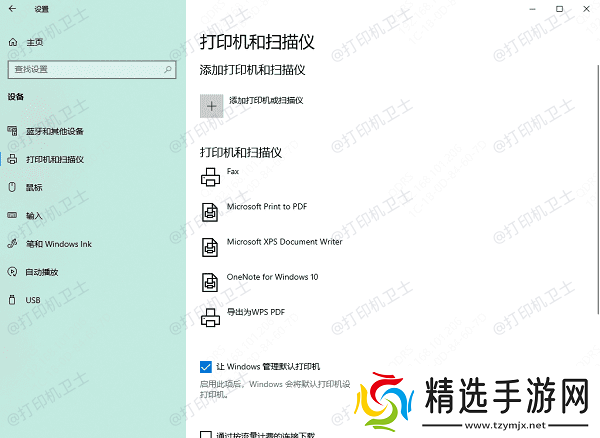Screen dimensions: 600x438
Task: Select the 鼠标 mouse icon
Action: 12,187
